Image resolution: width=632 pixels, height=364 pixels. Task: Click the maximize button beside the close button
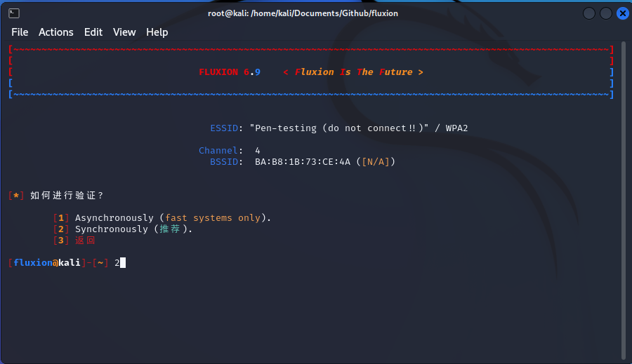coord(606,13)
